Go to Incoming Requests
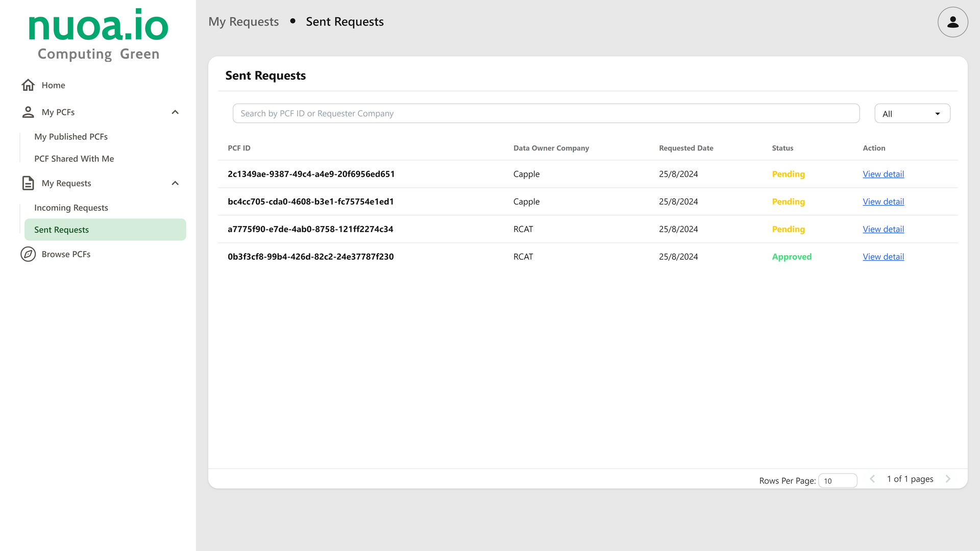 tap(71, 208)
